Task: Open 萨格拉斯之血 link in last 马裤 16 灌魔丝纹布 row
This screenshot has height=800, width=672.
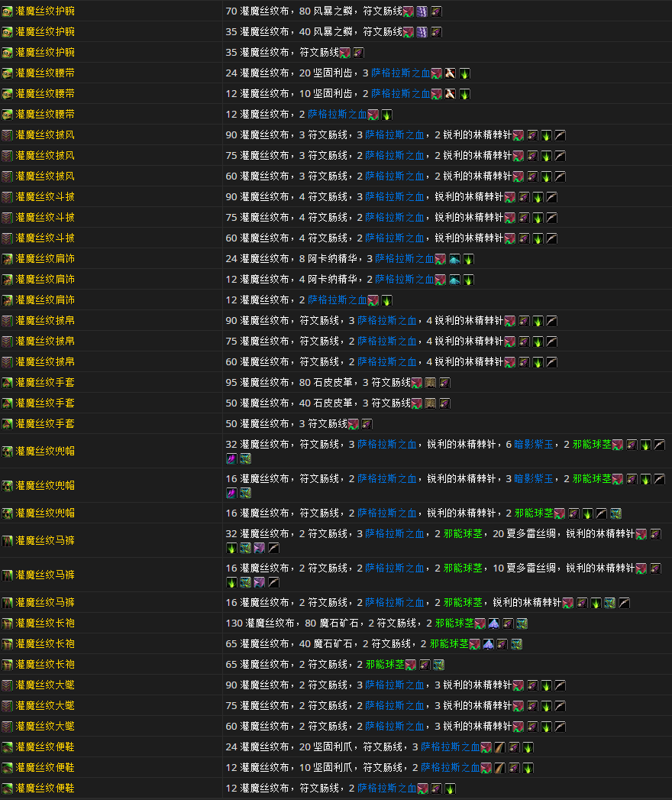Action: tap(395, 603)
